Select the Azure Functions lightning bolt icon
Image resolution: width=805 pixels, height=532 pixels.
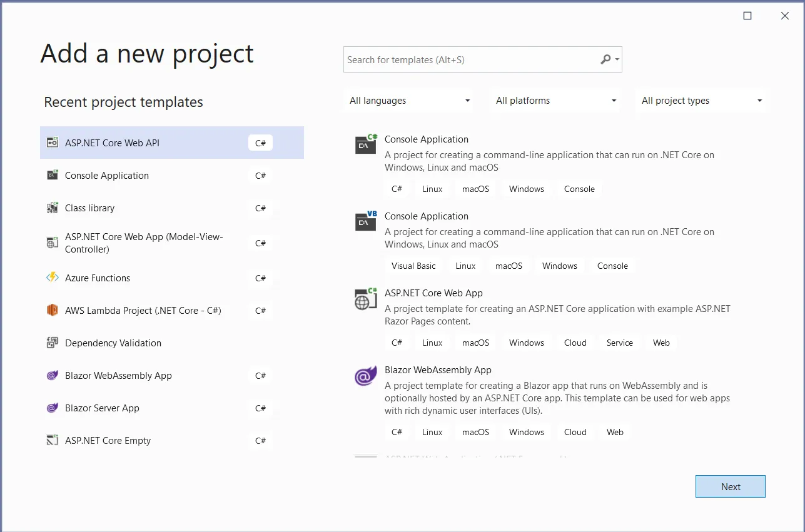(52, 278)
